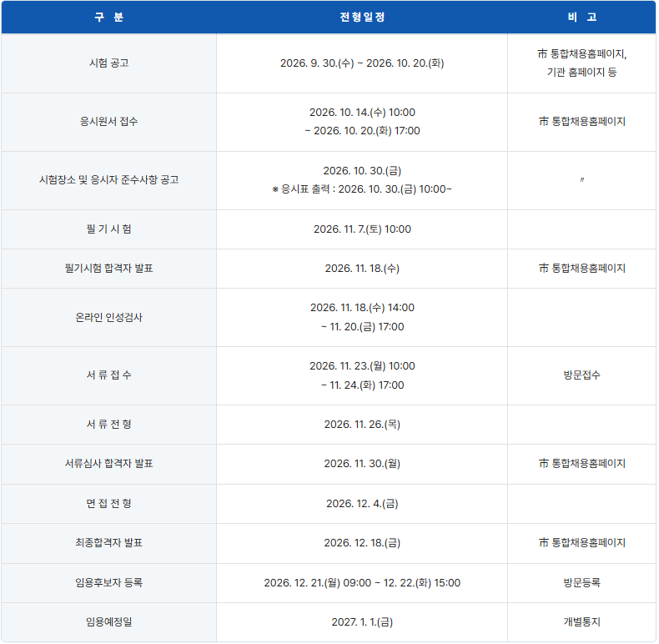Viewport: 659px width, 644px height.
Task: Select the '서 류 접 수' row label
Action: (x=108, y=375)
